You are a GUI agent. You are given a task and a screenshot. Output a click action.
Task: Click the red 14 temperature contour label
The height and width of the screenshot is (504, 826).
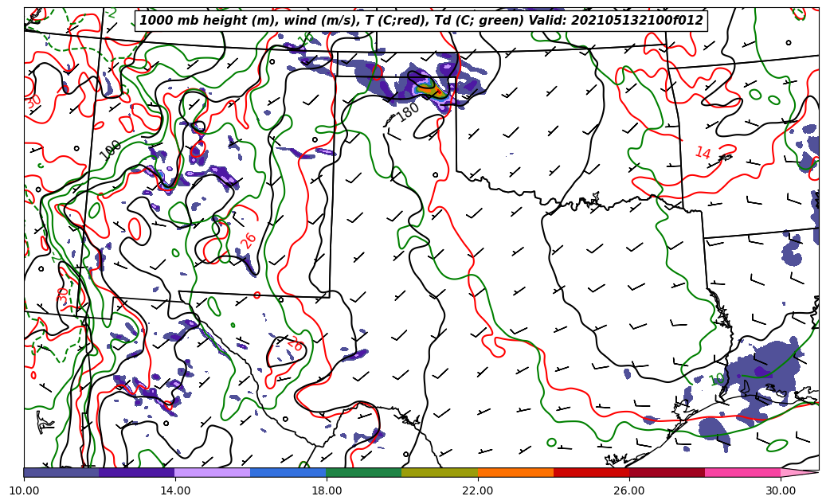(703, 153)
